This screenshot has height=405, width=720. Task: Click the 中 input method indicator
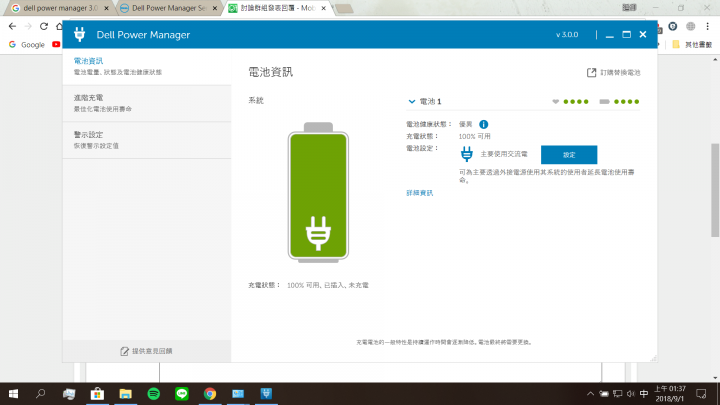point(644,394)
